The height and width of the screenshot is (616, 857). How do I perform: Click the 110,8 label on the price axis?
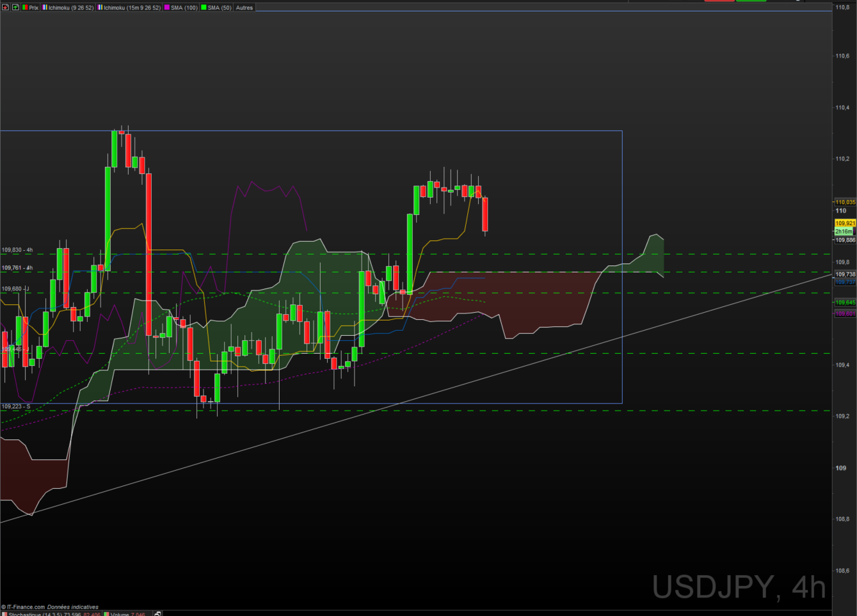point(842,8)
